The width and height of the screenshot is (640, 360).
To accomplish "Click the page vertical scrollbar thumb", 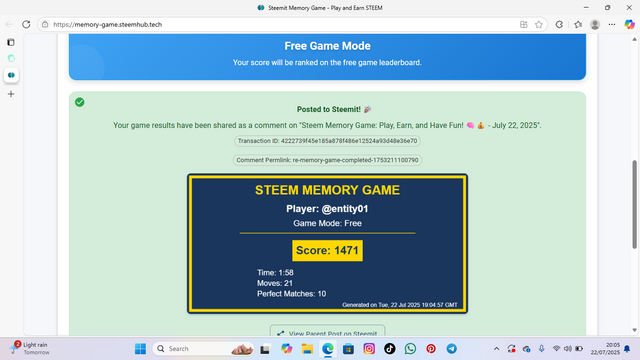I will 634,204.
